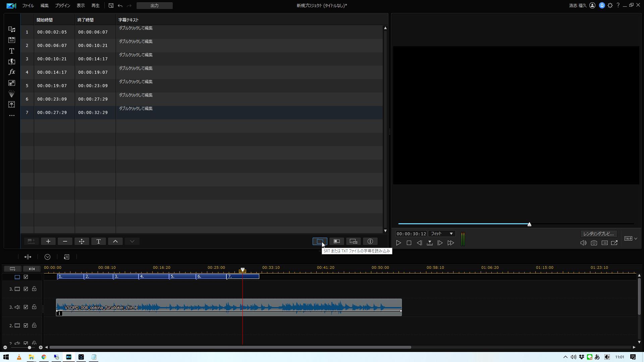The width and height of the screenshot is (644, 362).
Task: Click the add subtitle marker plus button
Action: pyautogui.click(x=48, y=241)
